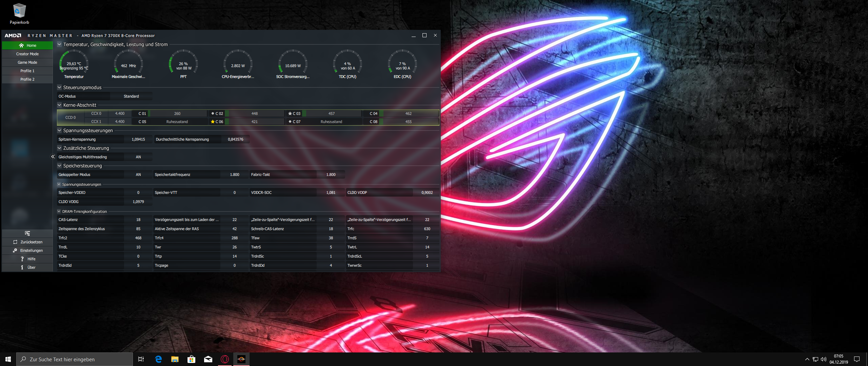This screenshot has height=366, width=868.
Task: Switch to the Game Mode tab
Action: (27, 62)
